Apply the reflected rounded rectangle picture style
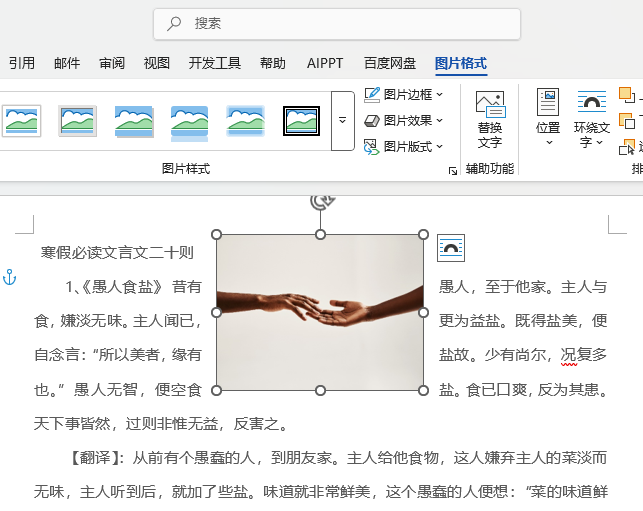The width and height of the screenshot is (643, 511). (x=189, y=122)
